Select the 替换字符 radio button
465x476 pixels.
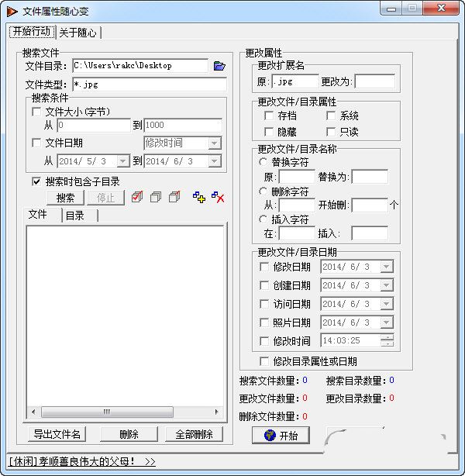[x=263, y=163]
